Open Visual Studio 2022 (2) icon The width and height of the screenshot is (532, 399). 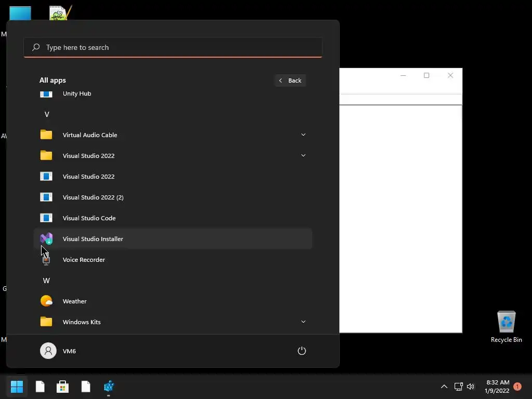coord(46,197)
